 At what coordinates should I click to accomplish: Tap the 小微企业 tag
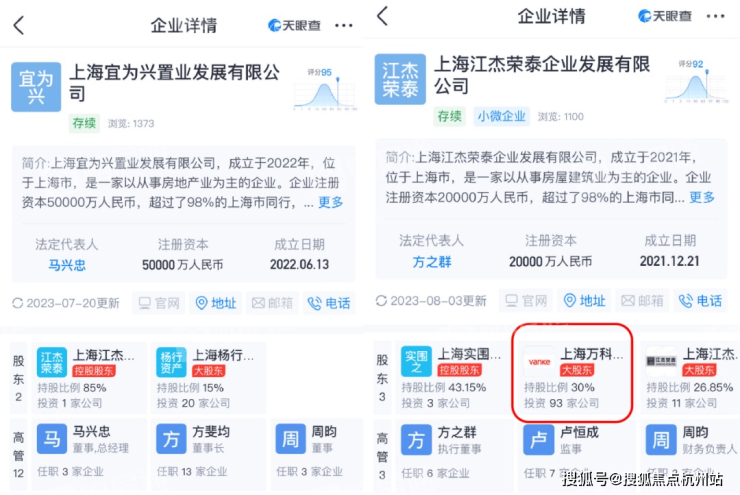pos(501,116)
